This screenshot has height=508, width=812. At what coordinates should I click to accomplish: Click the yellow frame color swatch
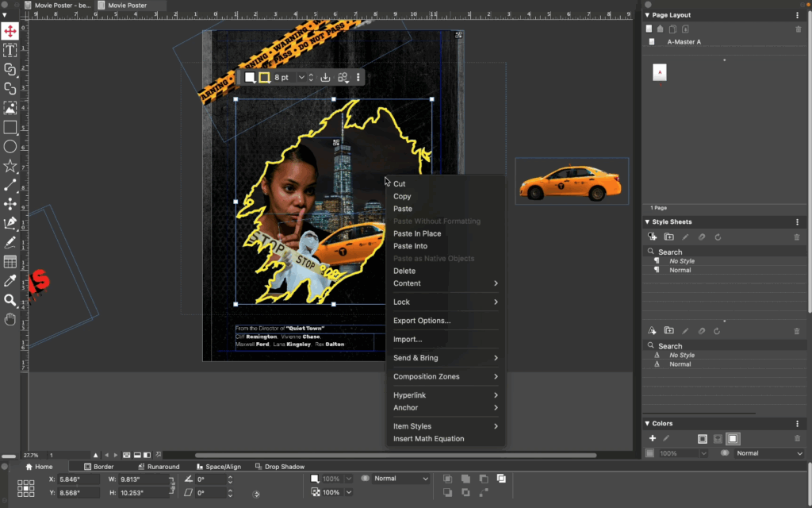(264, 78)
